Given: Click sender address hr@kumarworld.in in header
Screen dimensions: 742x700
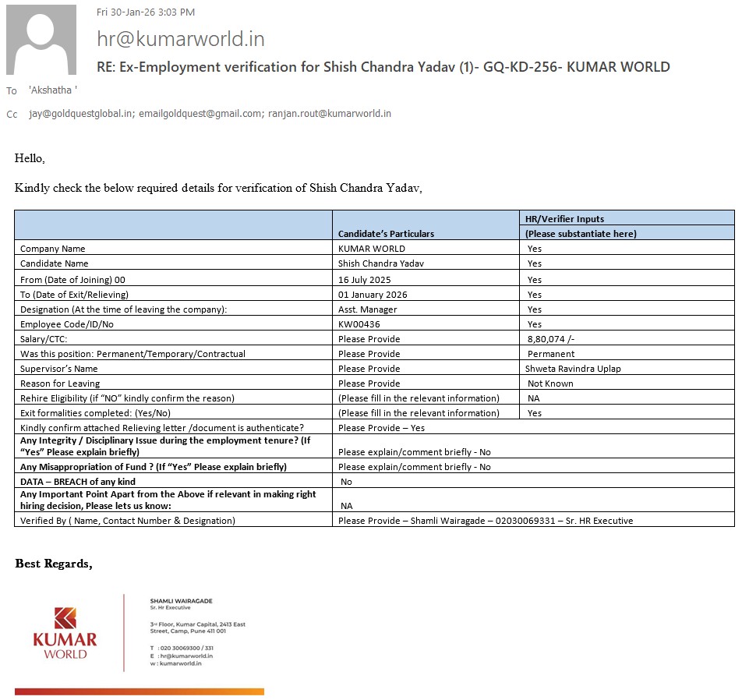Looking at the screenshot, I should [181, 39].
